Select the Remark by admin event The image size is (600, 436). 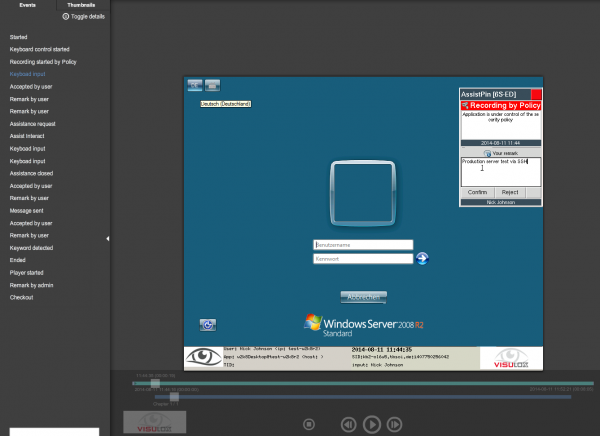[x=31, y=285]
